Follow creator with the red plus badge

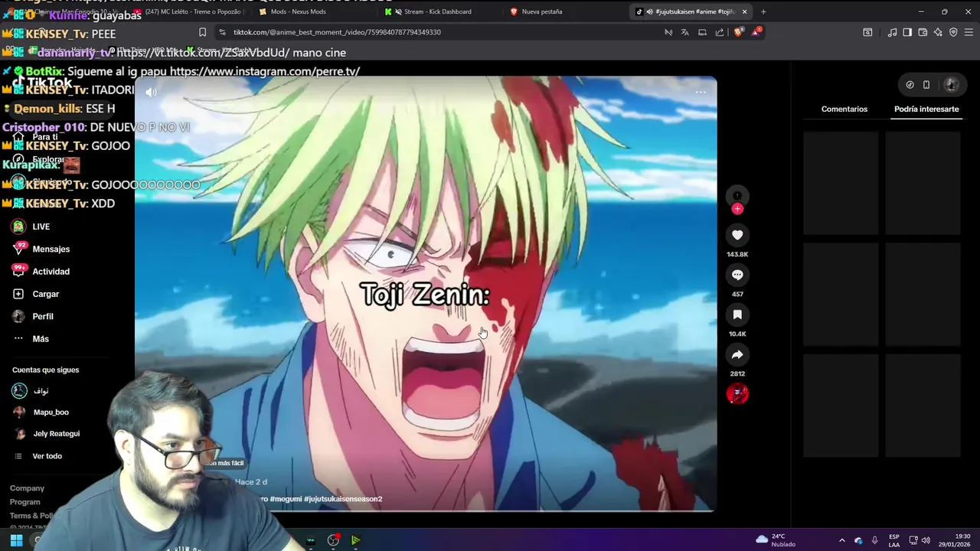point(737,209)
